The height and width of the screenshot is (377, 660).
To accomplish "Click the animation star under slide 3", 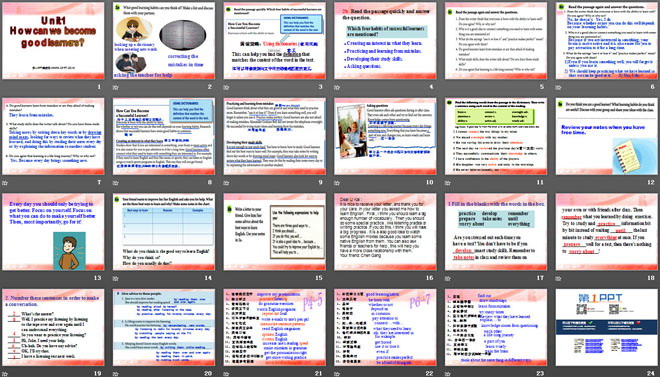I will [226, 88].
